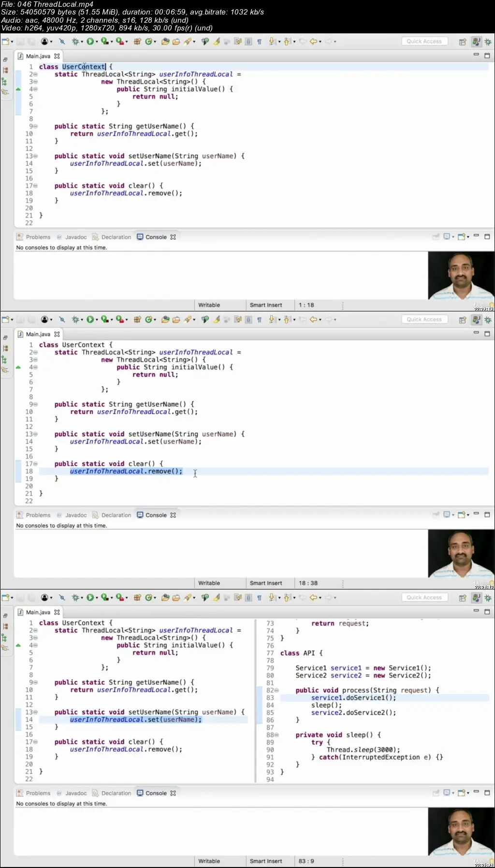495x868 pixels.
Task: Click the Search flashlight icon in the second frame toolbar
Action: (x=187, y=320)
